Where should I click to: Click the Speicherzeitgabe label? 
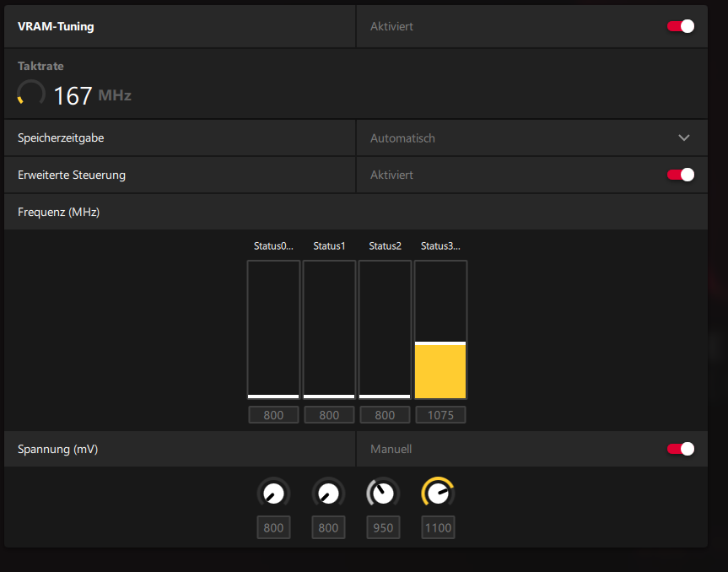[61, 138]
